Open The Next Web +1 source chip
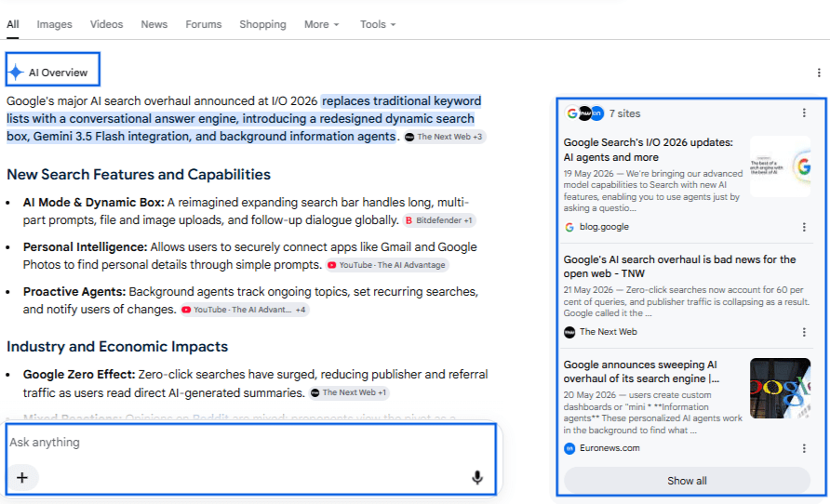The width and height of the screenshot is (830, 504). pyautogui.click(x=349, y=392)
